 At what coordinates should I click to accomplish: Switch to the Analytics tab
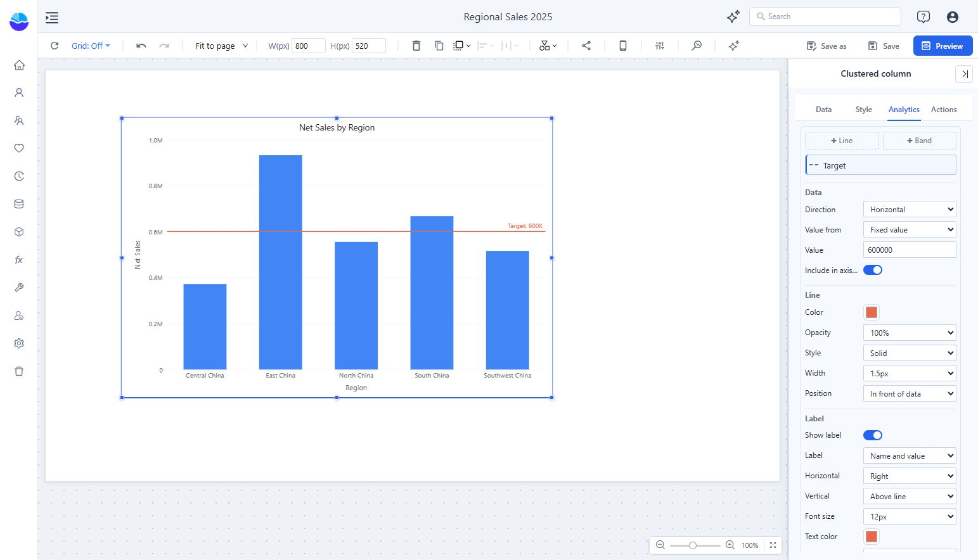[904, 110]
